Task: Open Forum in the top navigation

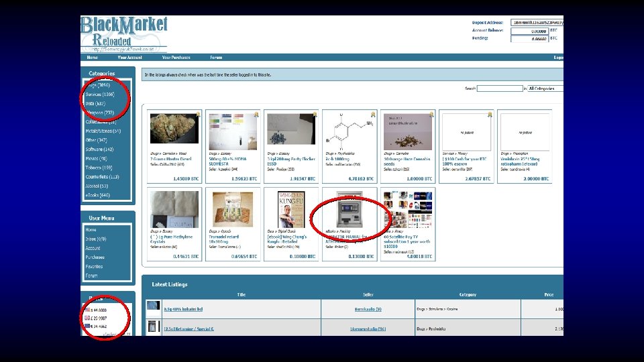Action: [x=216, y=58]
